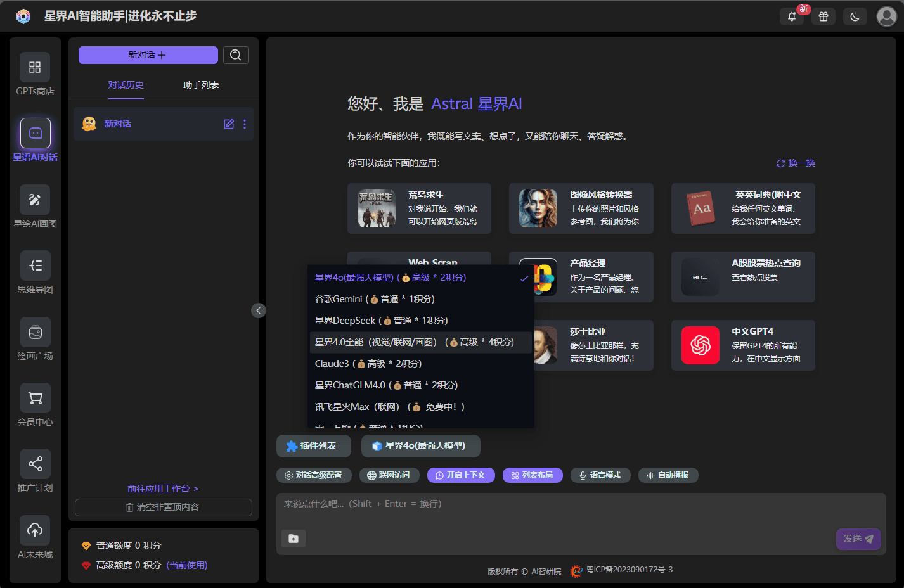Click 粤ICP备2023090172号-3 footer link
This screenshot has height=588, width=904.
(630, 570)
